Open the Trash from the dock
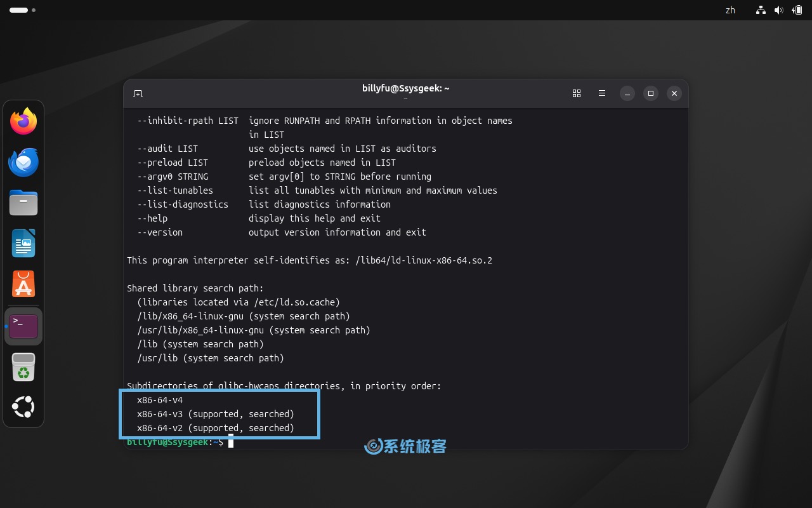This screenshot has height=508, width=812. click(23, 366)
